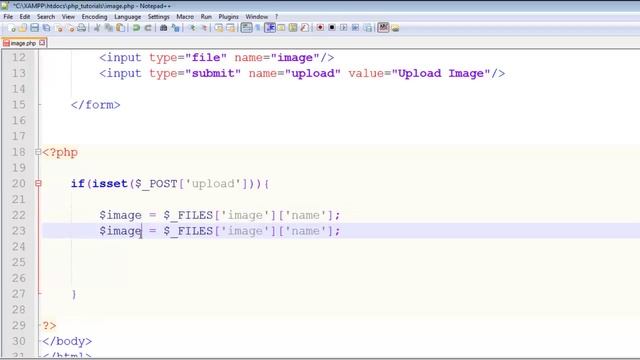The height and width of the screenshot is (360, 640).
Task: Undo the last edit via the toolbar
Action: (136, 28)
